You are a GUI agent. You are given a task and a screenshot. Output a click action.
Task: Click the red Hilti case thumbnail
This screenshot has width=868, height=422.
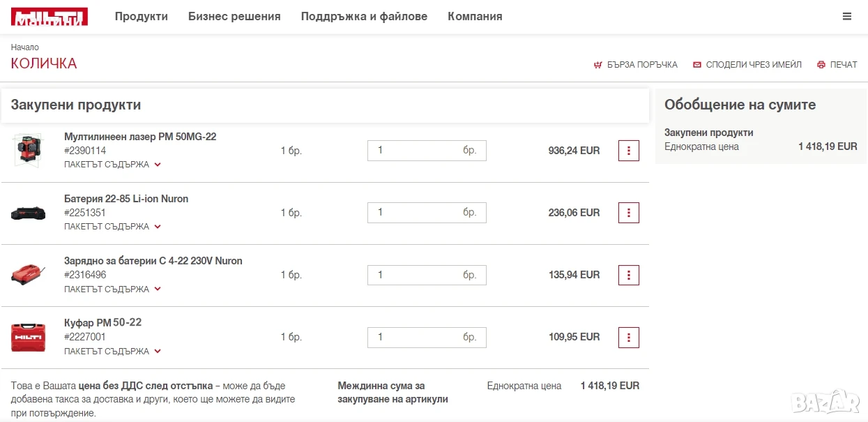click(28, 338)
